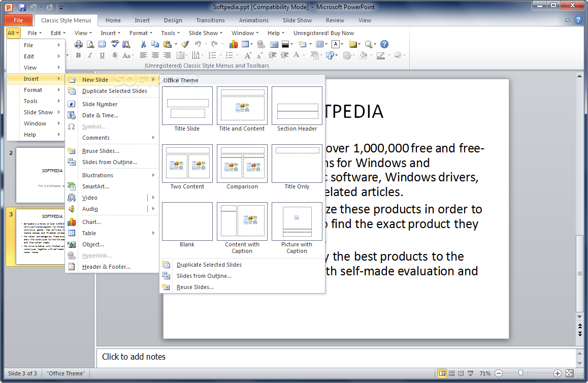Open the All menu dropdown

13,33
